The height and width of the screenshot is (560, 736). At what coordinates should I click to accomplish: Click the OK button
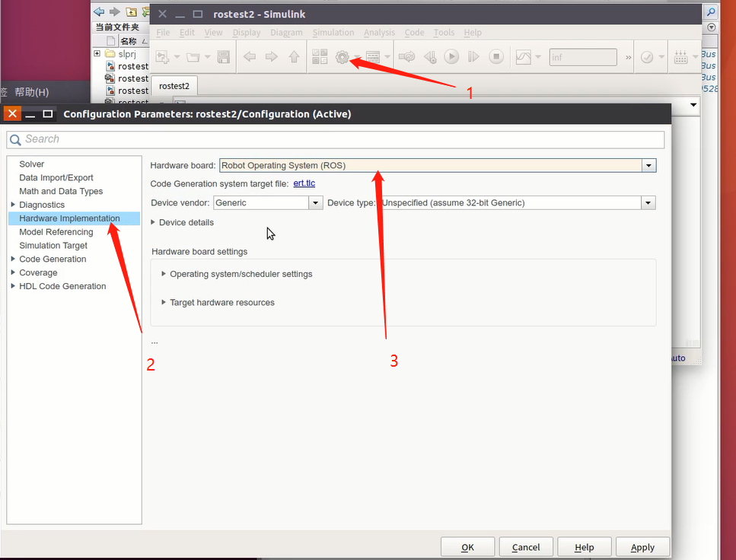pos(467,547)
